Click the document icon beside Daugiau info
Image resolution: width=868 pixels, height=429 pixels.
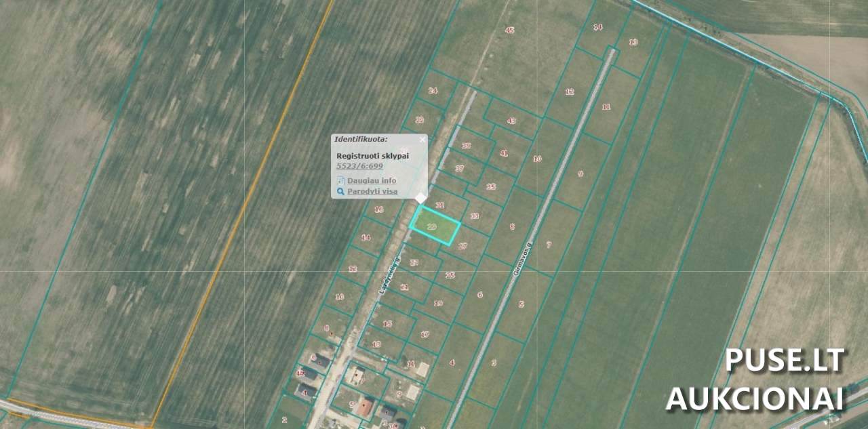click(340, 181)
